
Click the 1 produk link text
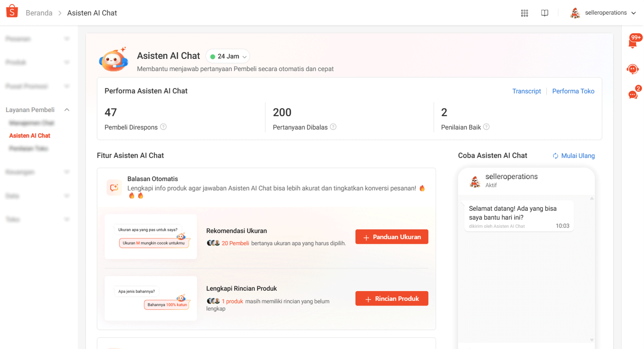pos(232,301)
